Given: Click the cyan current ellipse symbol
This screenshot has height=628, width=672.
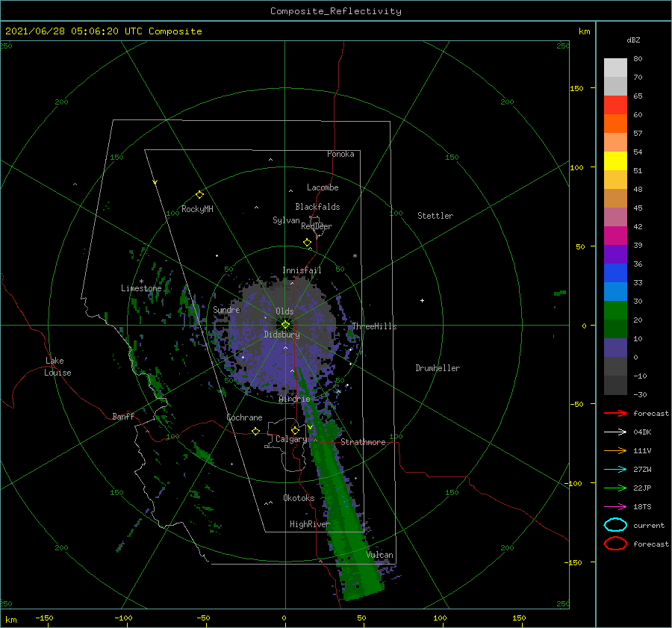Looking at the screenshot, I should 615,525.
